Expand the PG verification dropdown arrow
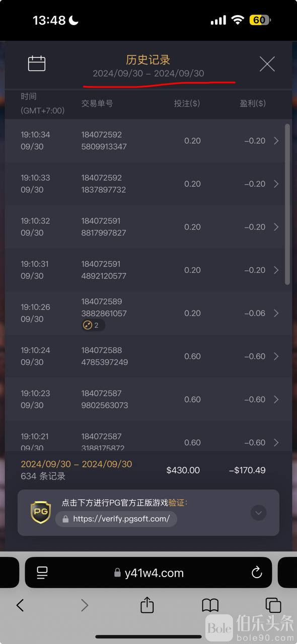297x644 pixels. tap(259, 513)
